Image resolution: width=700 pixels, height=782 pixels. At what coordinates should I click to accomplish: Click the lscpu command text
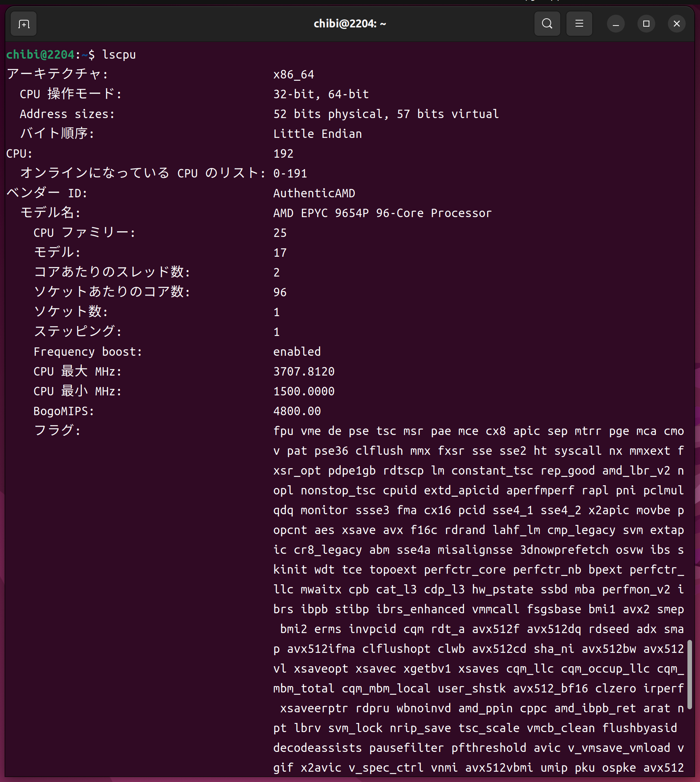point(119,54)
